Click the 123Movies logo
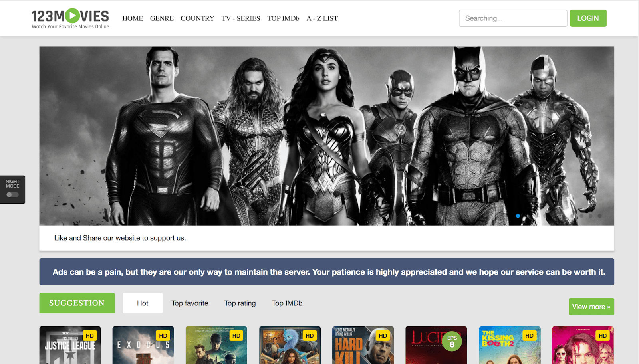This screenshot has height=364, width=639. (x=70, y=19)
